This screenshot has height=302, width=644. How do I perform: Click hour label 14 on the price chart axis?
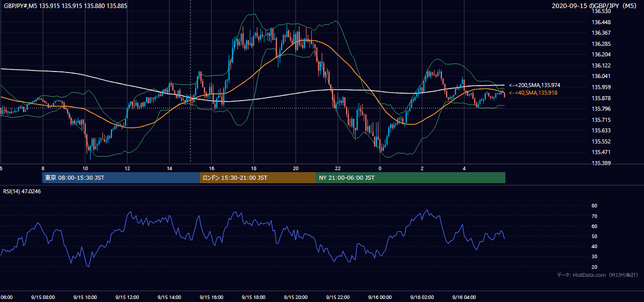pyautogui.click(x=169, y=168)
